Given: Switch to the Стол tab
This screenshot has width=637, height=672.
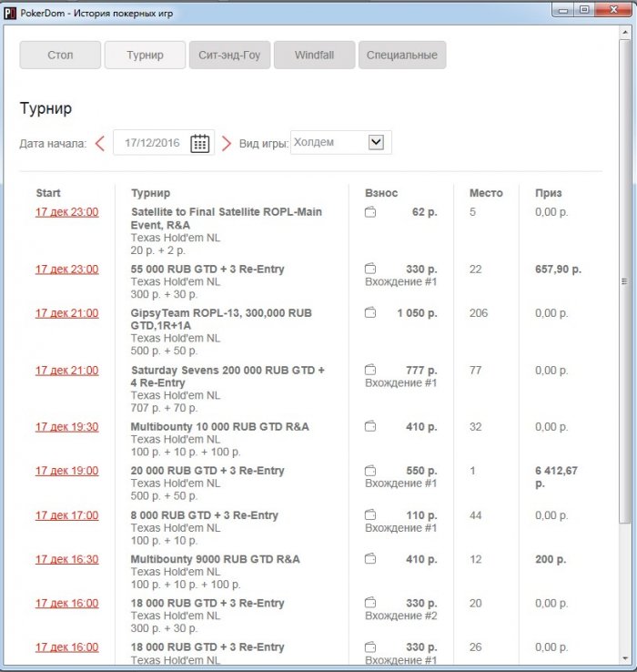Looking at the screenshot, I should tap(60, 55).
